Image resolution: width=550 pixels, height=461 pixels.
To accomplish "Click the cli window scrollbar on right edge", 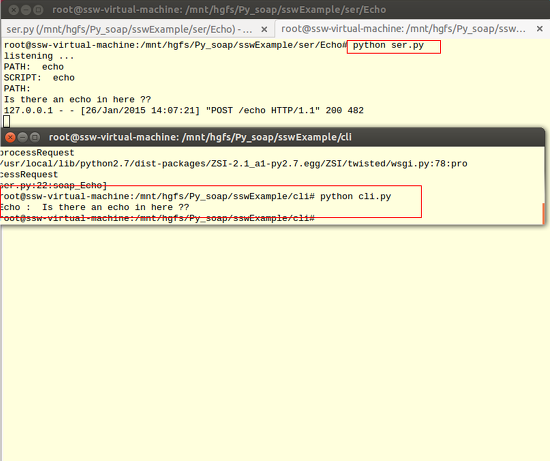I will 543,213.
